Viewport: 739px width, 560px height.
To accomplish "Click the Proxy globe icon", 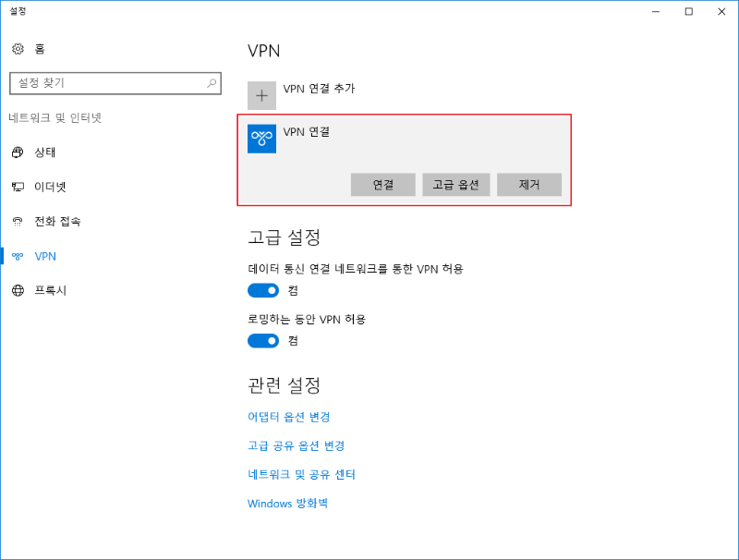I will click(18, 290).
